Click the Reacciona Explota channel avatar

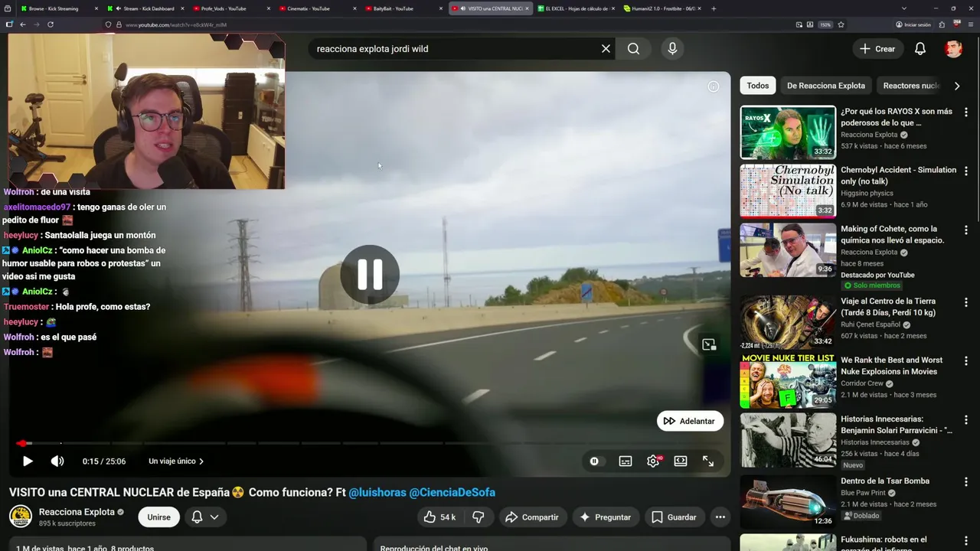pos(21,517)
